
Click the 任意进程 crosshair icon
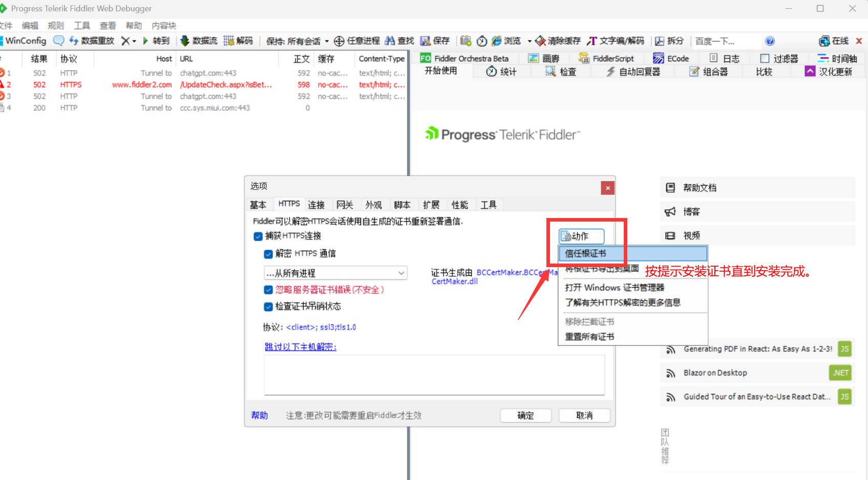(x=339, y=41)
